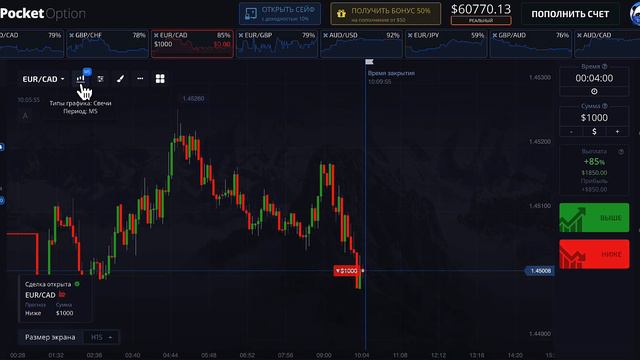Open the indicators settings icon
The height and width of the screenshot is (360, 640).
[x=100, y=79]
